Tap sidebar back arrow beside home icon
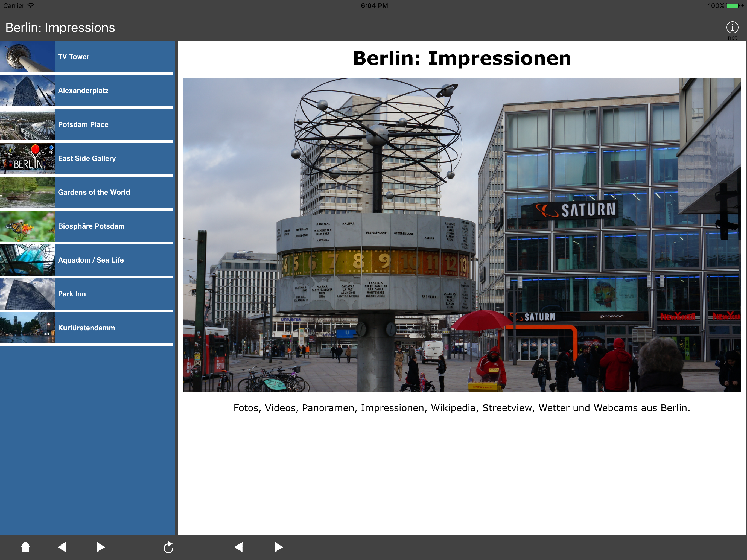Viewport: 747px width, 560px height. [62, 547]
